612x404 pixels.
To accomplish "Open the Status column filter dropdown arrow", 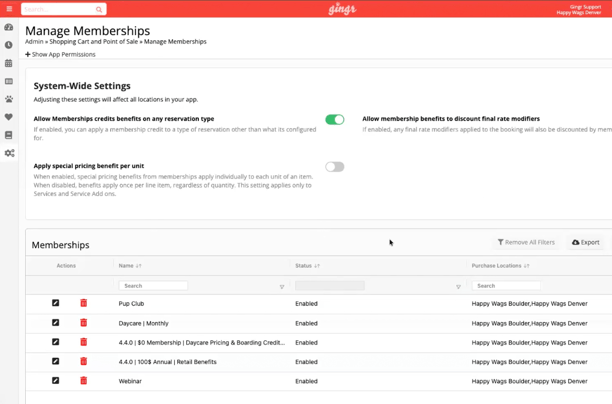I will pos(458,287).
